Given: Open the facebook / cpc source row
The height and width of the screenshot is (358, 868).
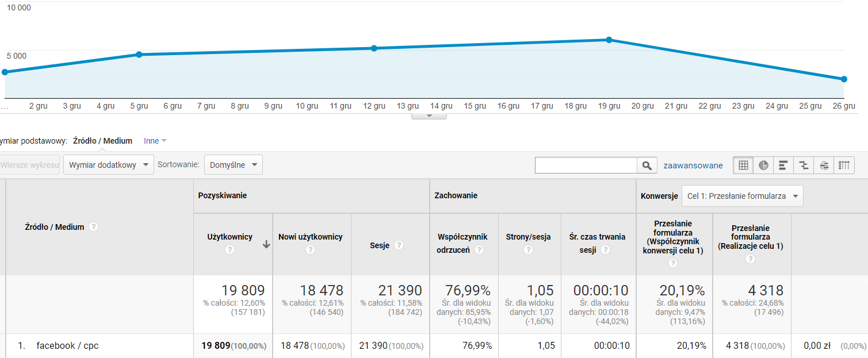Looking at the screenshot, I should (x=67, y=346).
